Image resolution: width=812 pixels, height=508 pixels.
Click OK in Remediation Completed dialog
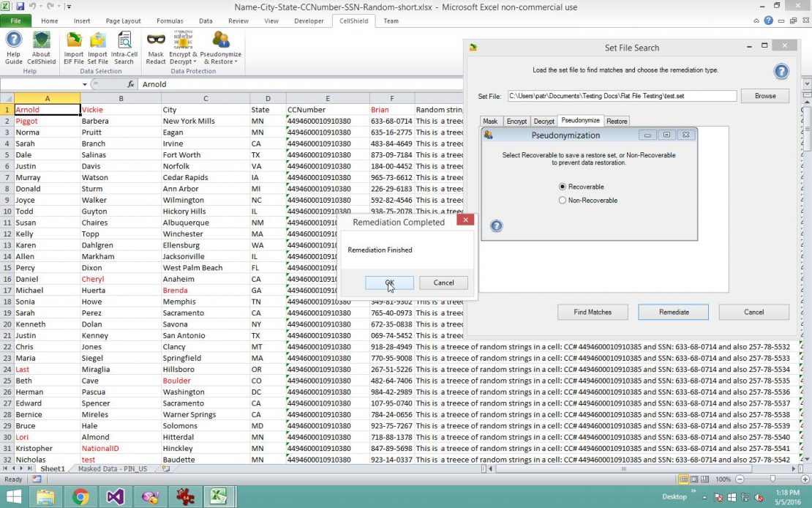(389, 283)
